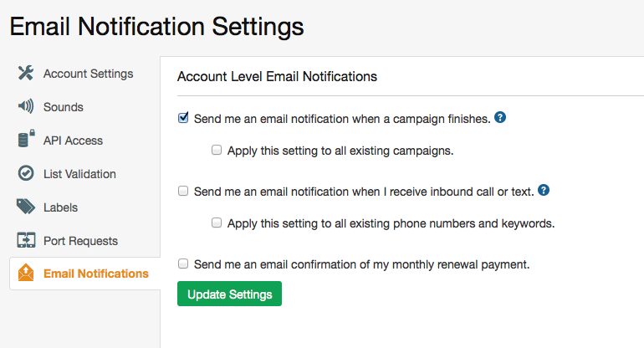Viewport: 644px width, 348px height.
Task: Go to Account Settings text link in sidebar
Action: [x=88, y=74]
